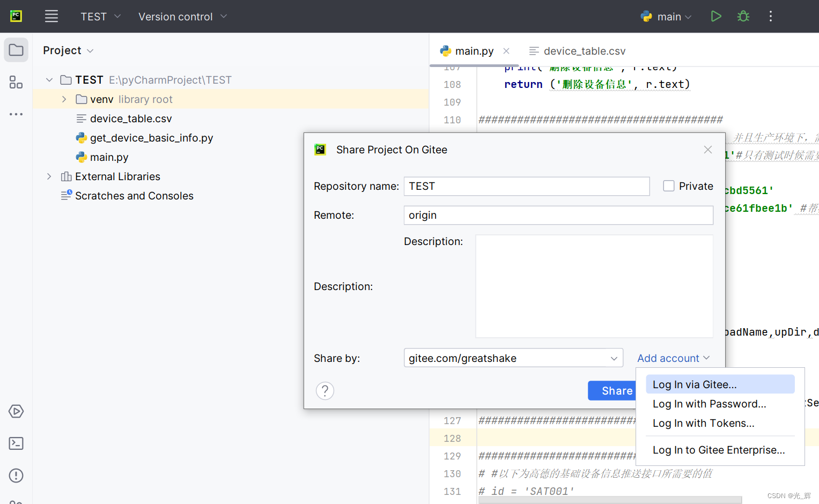Click the return keyword on line 108
Image resolution: width=819 pixels, height=504 pixels.
pos(523,85)
